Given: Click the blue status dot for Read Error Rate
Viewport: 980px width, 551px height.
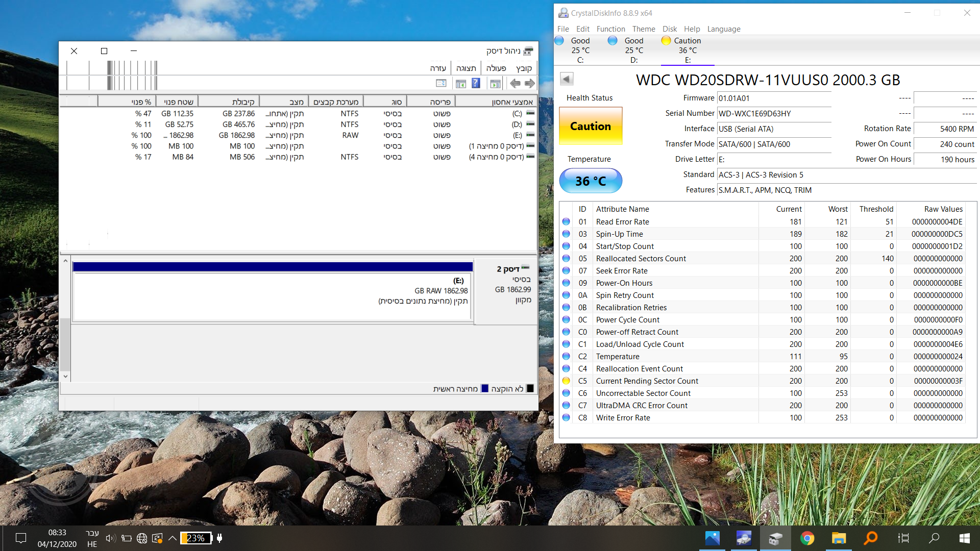Looking at the screenshot, I should pos(566,222).
